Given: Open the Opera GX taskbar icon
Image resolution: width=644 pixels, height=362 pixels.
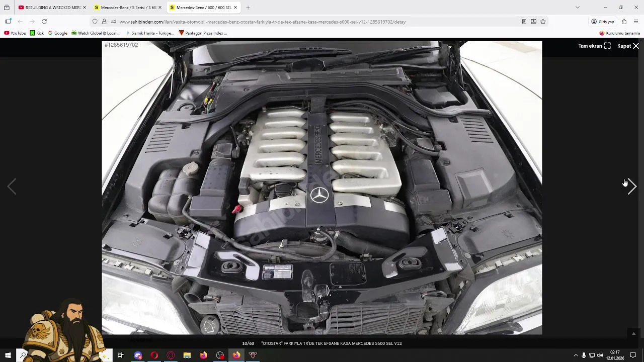Looking at the screenshot, I should pos(171,355).
